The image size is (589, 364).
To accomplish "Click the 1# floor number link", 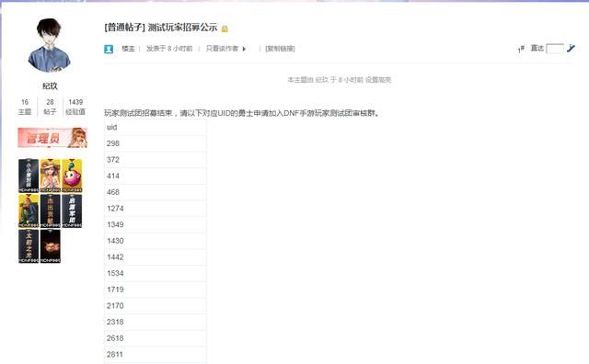I will tap(521, 49).
